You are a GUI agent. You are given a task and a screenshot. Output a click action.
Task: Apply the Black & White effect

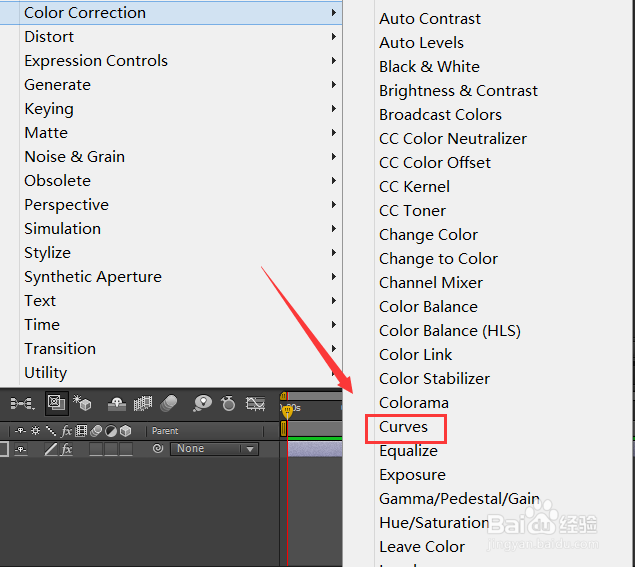tap(429, 66)
